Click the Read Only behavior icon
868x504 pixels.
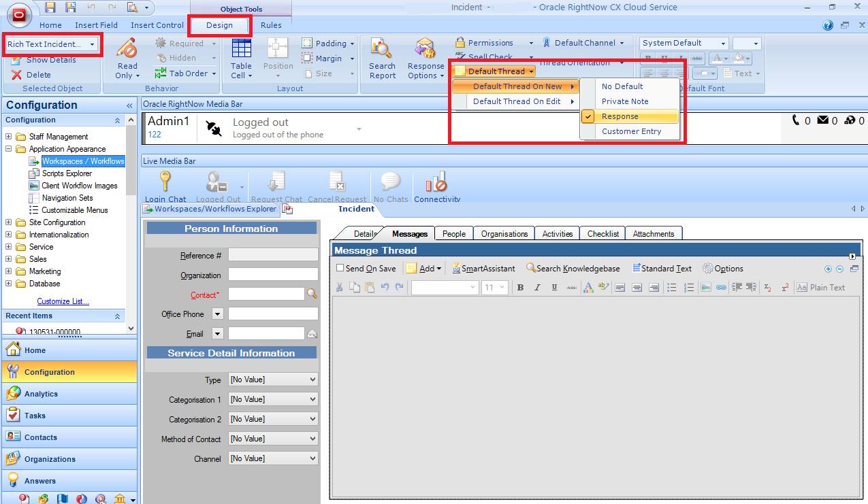pos(127,57)
